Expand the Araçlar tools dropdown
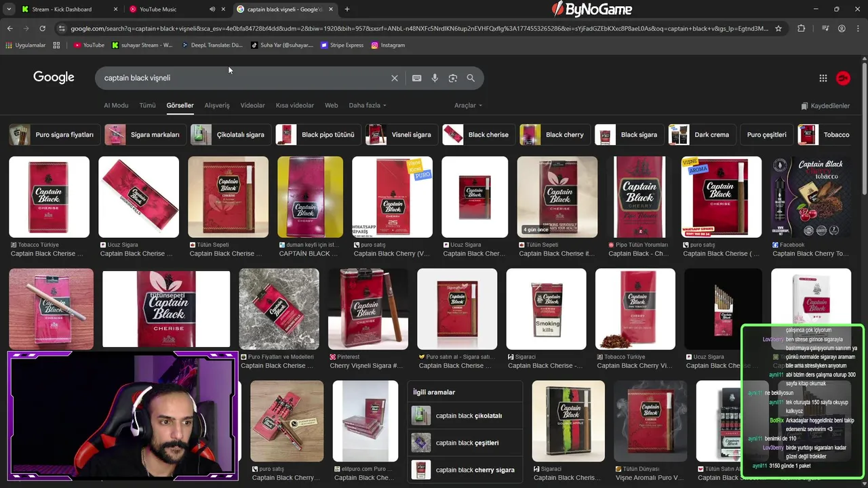 tap(469, 106)
